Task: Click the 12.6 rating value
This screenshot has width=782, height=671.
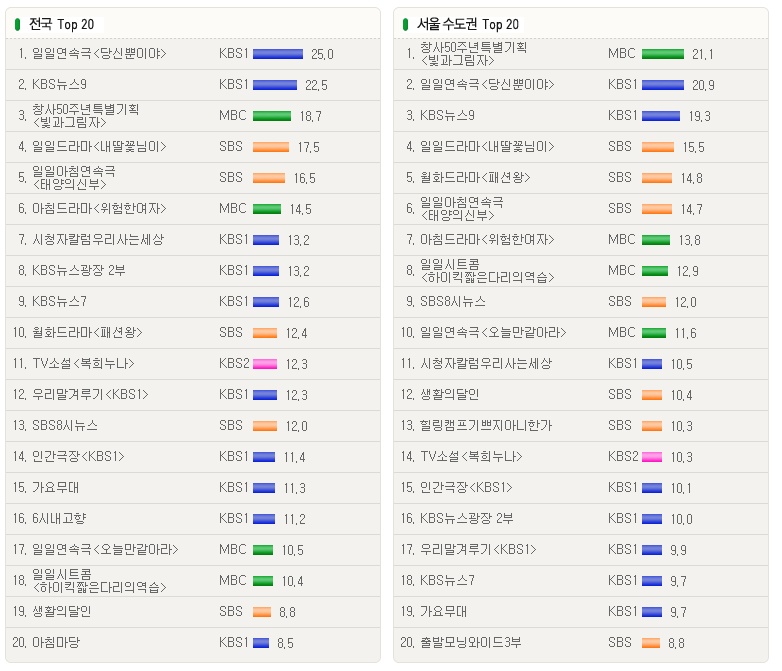Action: [x=298, y=302]
